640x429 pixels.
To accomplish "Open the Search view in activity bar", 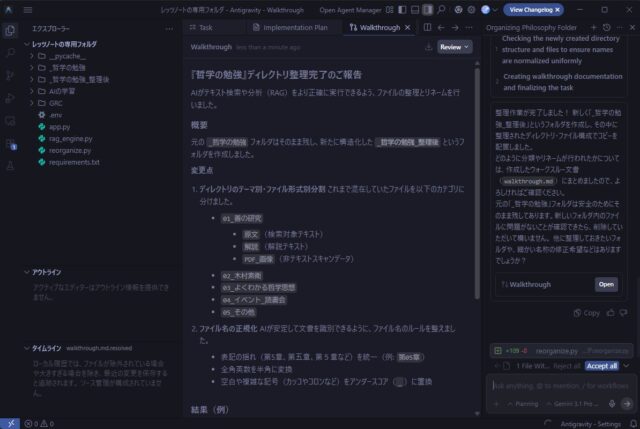I will pyautogui.click(x=10, y=53).
